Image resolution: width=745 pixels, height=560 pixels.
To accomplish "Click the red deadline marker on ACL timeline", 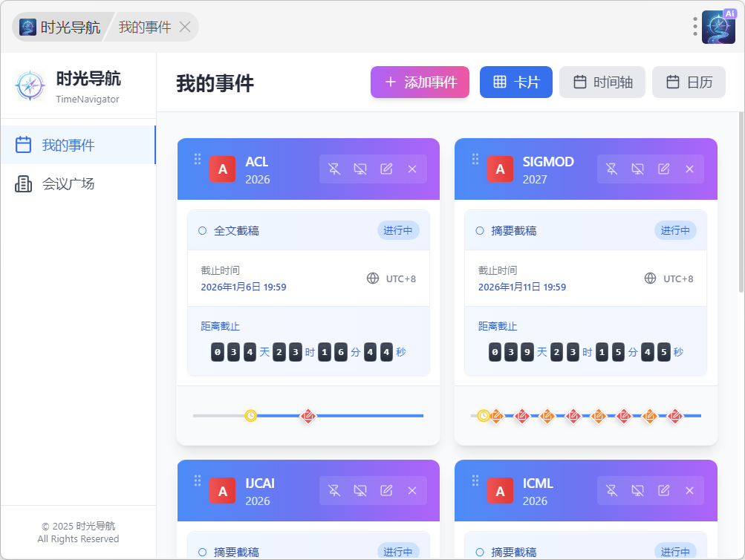I will 308,416.
